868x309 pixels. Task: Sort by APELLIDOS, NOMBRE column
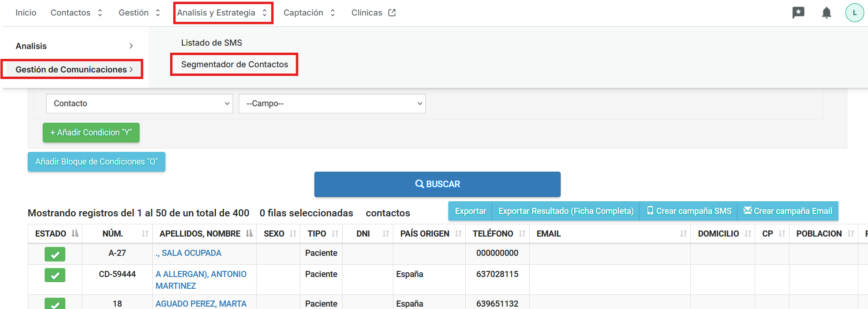[249, 234]
